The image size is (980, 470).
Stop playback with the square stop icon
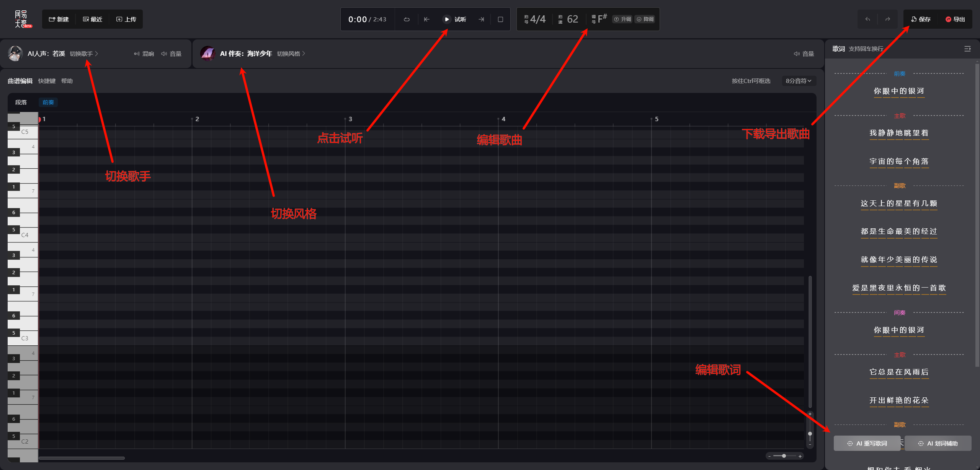[500, 19]
